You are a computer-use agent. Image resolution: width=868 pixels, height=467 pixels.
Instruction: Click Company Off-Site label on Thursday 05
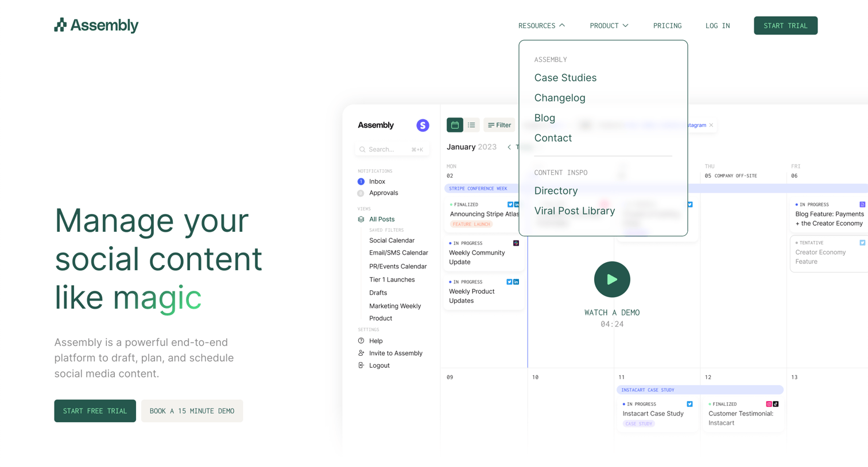(x=735, y=176)
